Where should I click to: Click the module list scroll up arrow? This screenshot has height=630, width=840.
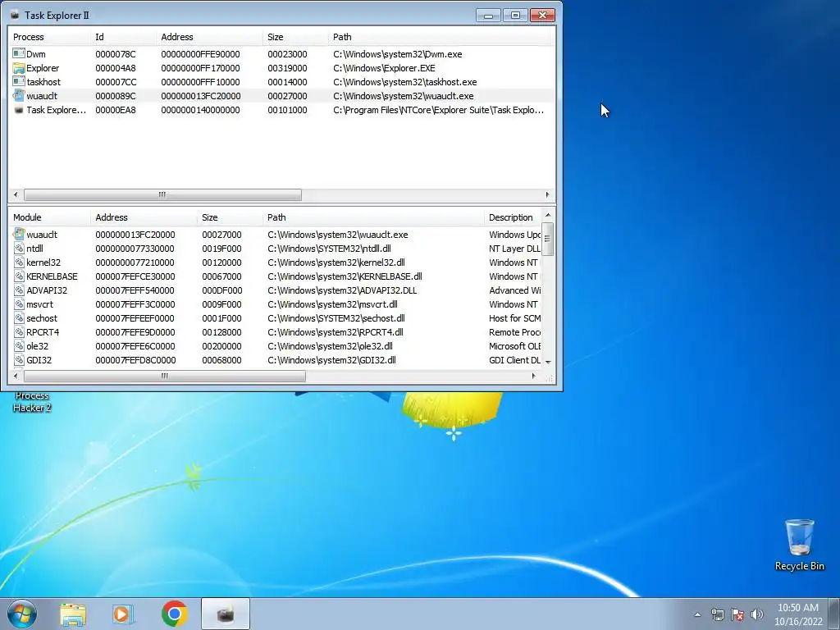(547, 216)
